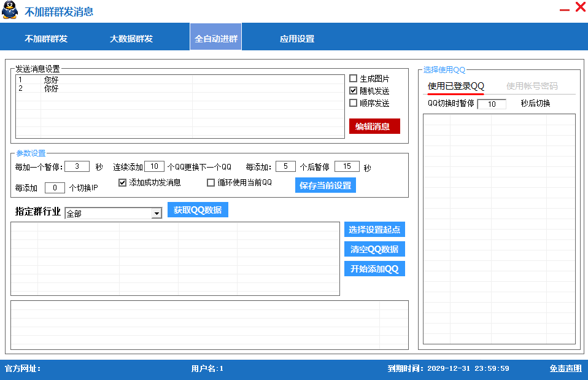The height and width of the screenshot is (380, 588).
Task: Click the 官方网址 status bar label
Action: coord(23,369)
